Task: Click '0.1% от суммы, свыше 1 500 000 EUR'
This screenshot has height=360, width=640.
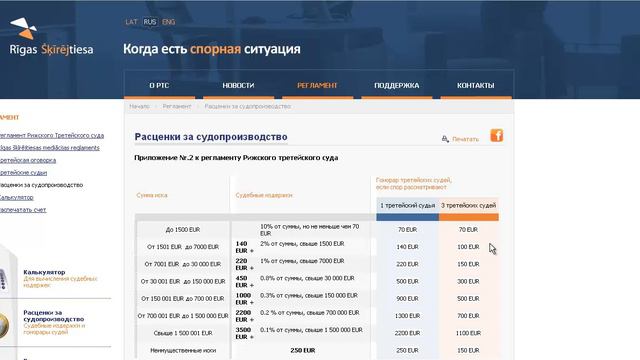Action: [311, 330]
